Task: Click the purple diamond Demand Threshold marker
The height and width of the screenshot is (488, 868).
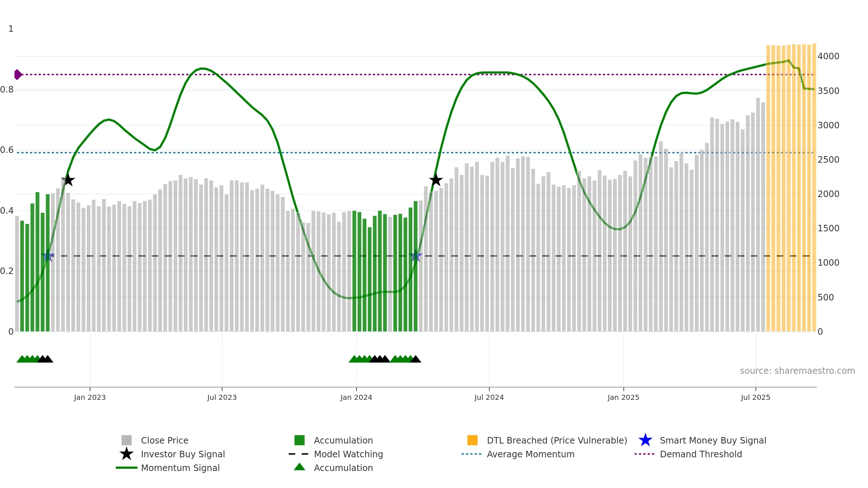Action: (18, 74)
